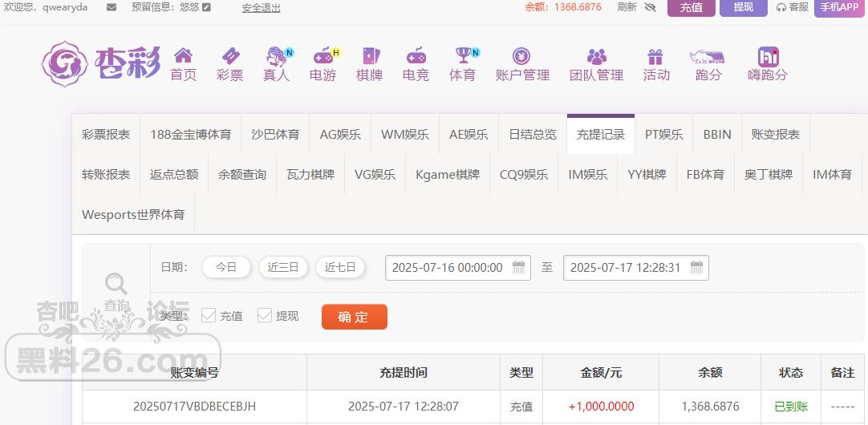This screenshot has height=425, width=868.
Task: Open the 首页 home icon
Action: (183, 55)
